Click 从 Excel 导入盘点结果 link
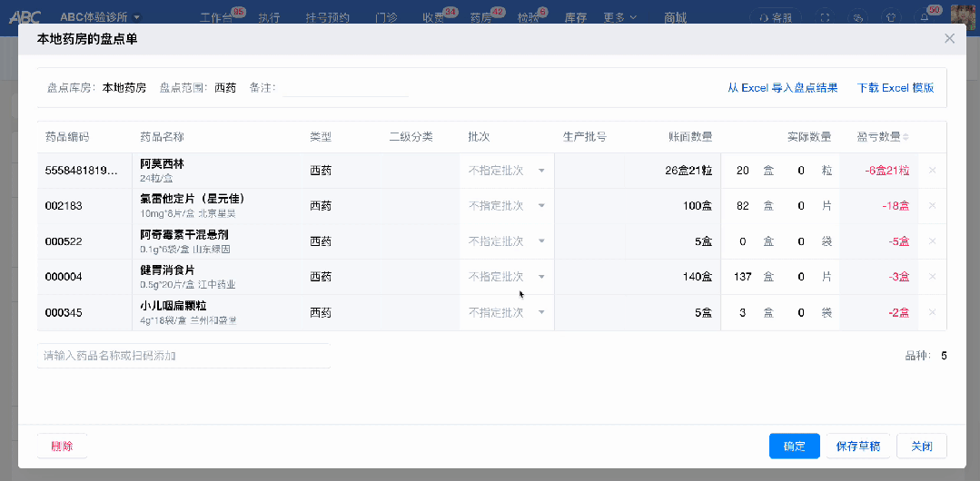This screenshot has height=481, width=980. coord(782,88)
